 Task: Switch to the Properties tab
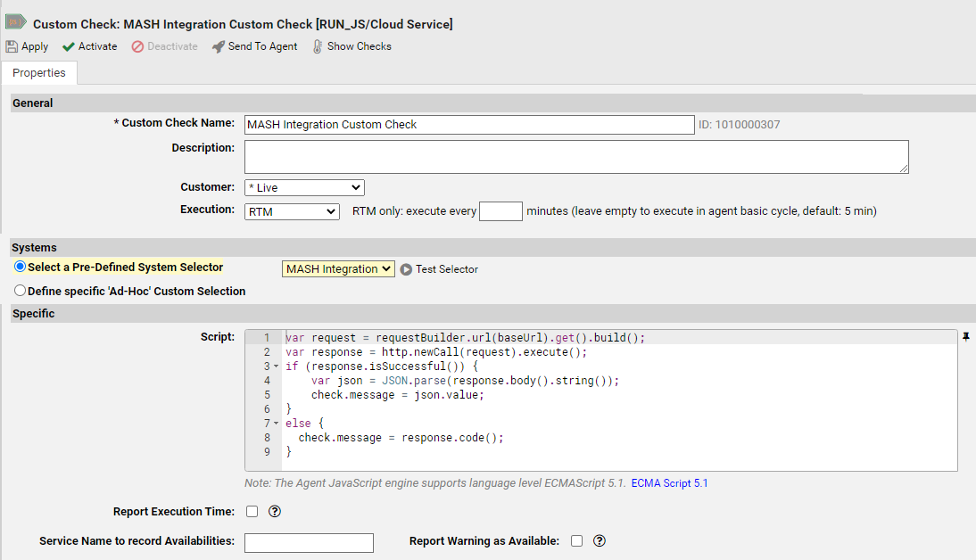coord(39,73)
